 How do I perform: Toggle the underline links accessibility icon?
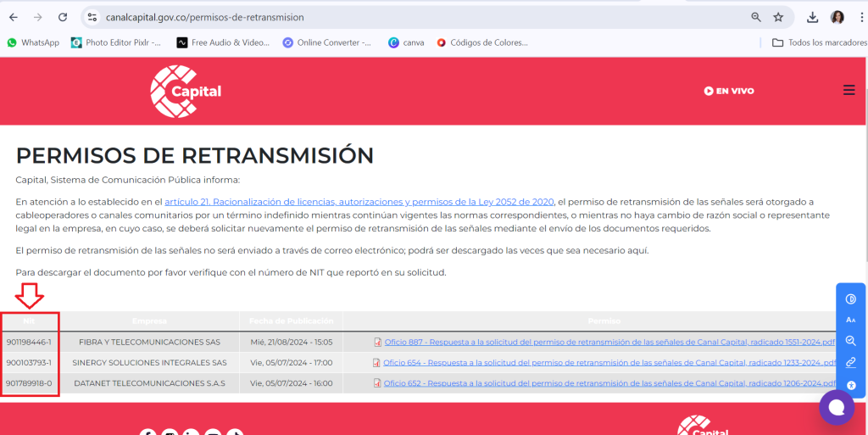850,362
